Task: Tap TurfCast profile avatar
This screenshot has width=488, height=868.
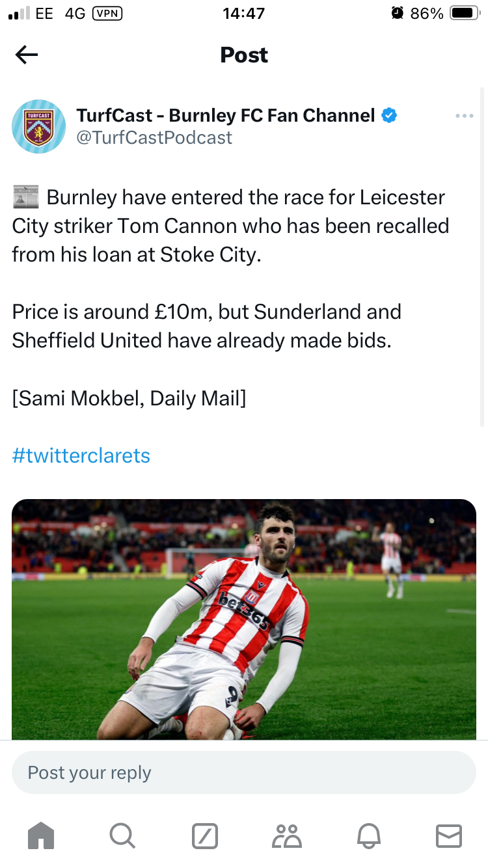Action: (38, 126)
